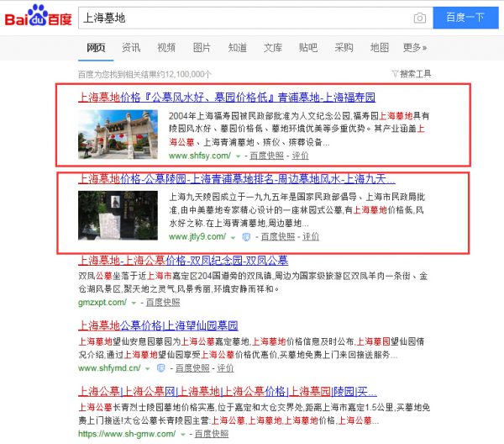The height and width of the screenshot is (444, 504).
Task: Open 评价 for www.shfsy.com
Action: (x=300, y=156)
